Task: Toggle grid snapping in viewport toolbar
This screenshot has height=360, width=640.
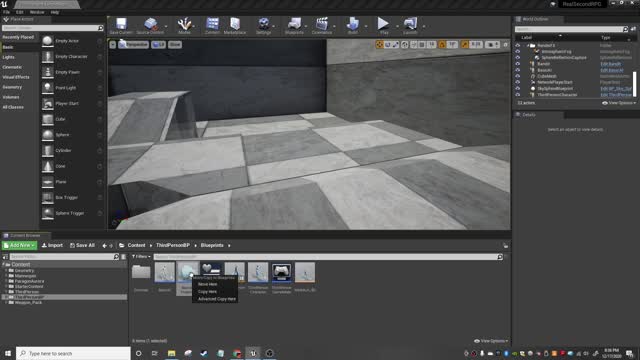Action: 422,44
